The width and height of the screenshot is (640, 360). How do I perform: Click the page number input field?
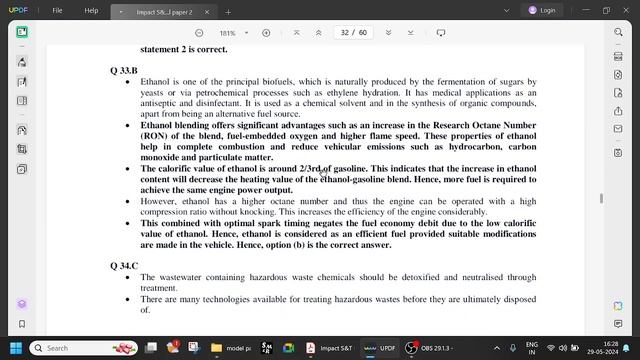(x=353, y=33)
